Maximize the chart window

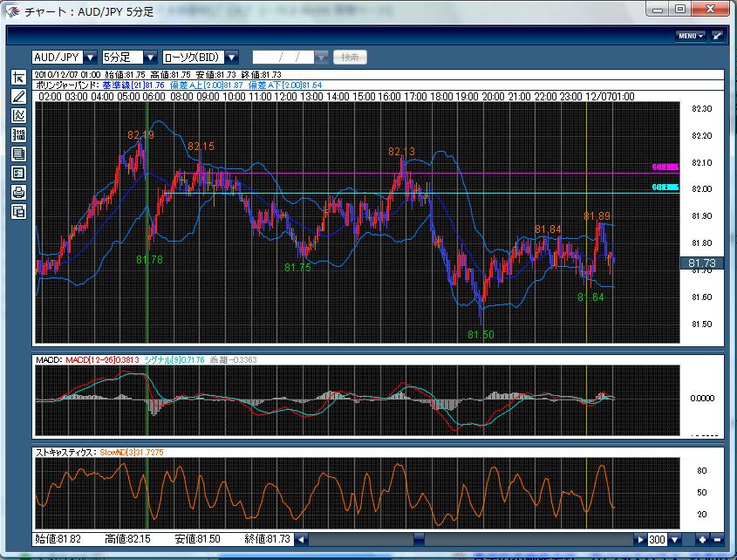(679, 9)
